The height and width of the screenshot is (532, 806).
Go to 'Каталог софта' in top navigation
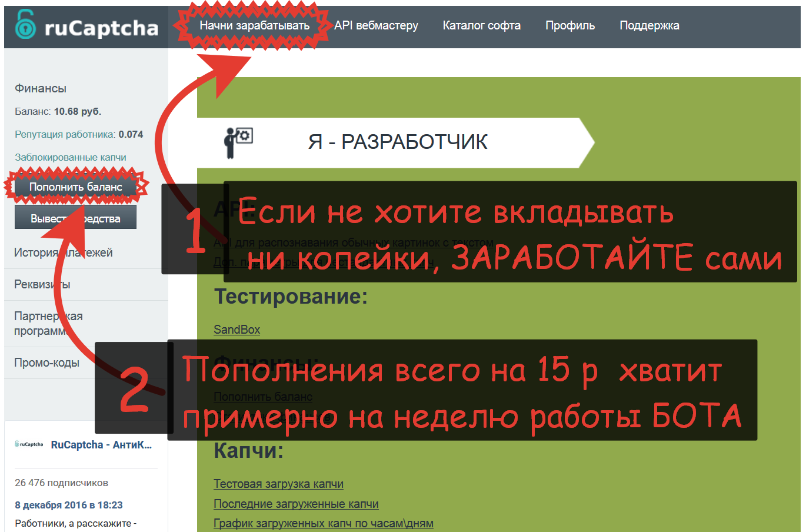tap(481, 26)
